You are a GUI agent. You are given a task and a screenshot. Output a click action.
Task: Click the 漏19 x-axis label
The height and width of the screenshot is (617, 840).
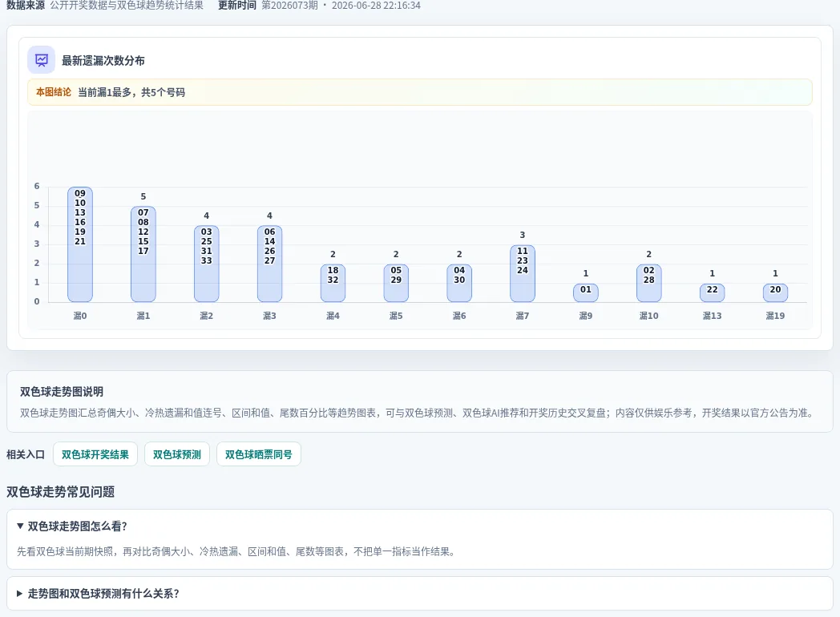(x=775, y=316)
